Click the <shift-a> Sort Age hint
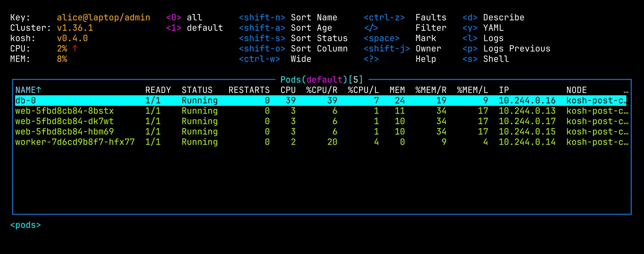This screenshot has width=644, height=254. pos(285,28)
